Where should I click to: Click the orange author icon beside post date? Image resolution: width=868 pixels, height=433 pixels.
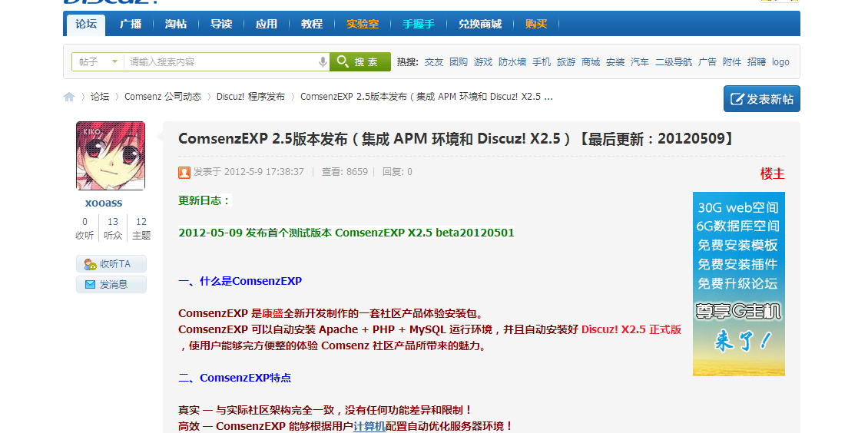coord(184,173)
